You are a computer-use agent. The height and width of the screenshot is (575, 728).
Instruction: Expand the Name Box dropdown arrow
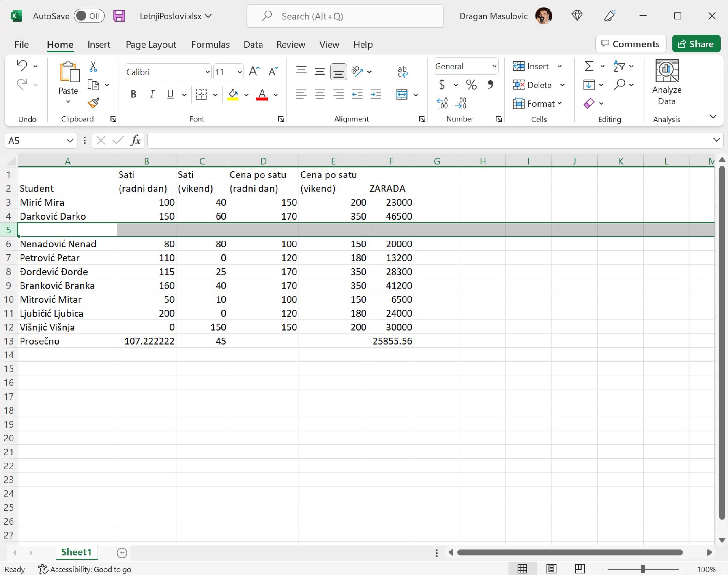coord(70,141)
